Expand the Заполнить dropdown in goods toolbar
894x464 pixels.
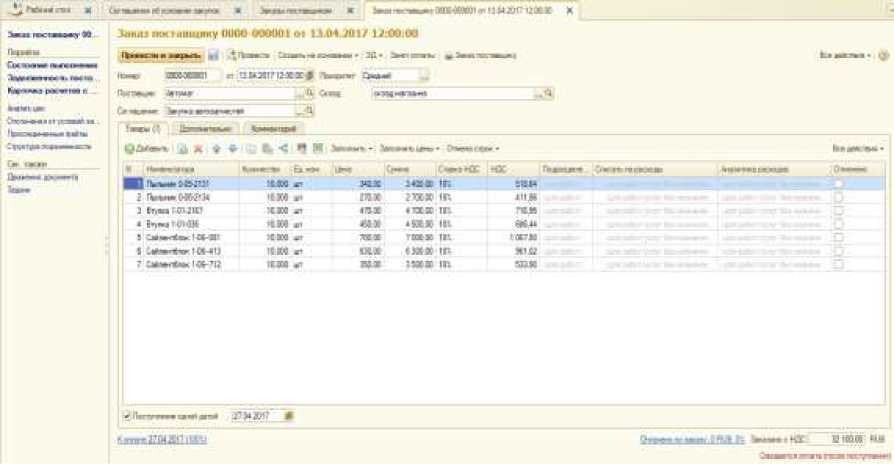351,149
